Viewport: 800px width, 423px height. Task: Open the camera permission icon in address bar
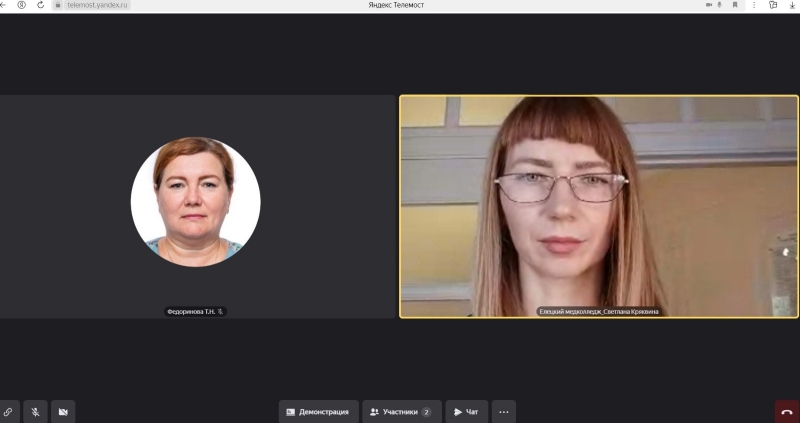point(708,5)
